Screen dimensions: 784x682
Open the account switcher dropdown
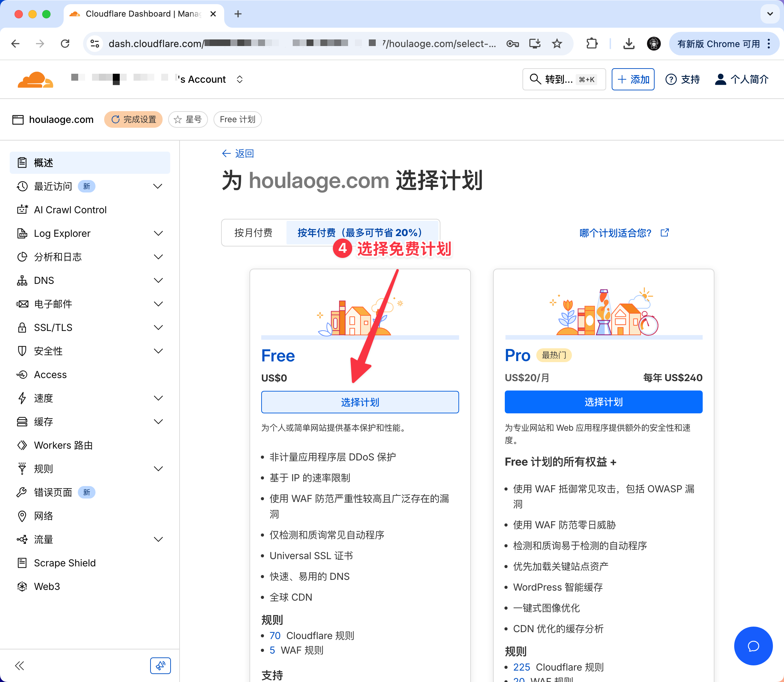[240, 80]
